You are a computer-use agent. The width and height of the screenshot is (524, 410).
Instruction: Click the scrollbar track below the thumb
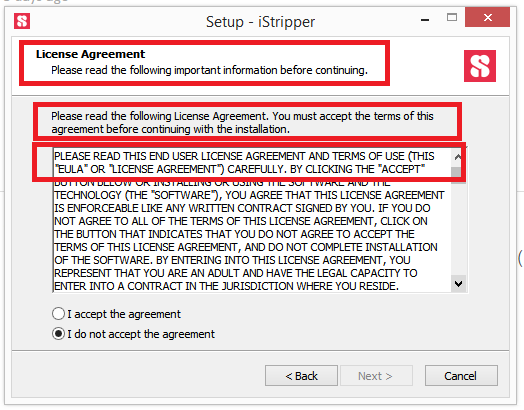pyautogui.click(x=458, y=230)
